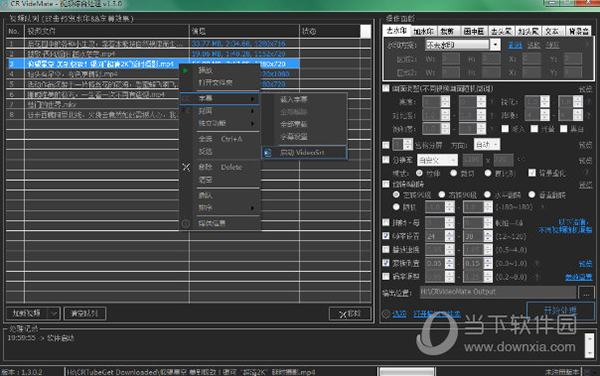Increase the frame rate minimum value 24
600x376 pixels.
450,233
